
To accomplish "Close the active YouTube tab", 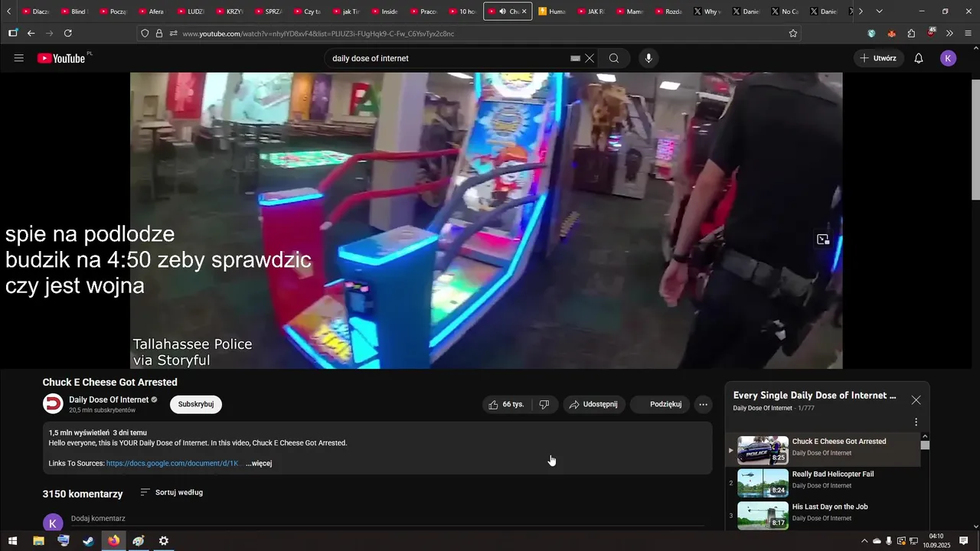I will 524,11.
